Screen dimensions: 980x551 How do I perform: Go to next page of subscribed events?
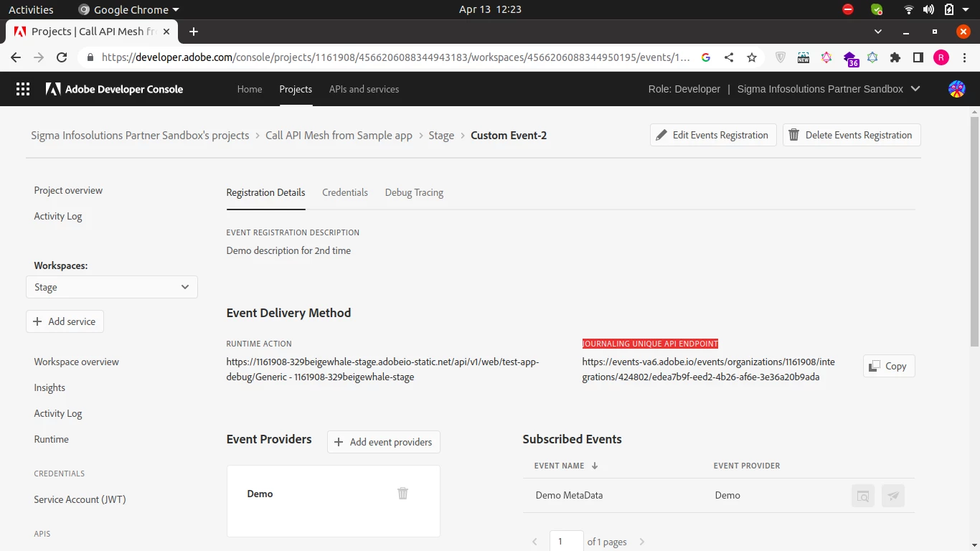point(642,542)
